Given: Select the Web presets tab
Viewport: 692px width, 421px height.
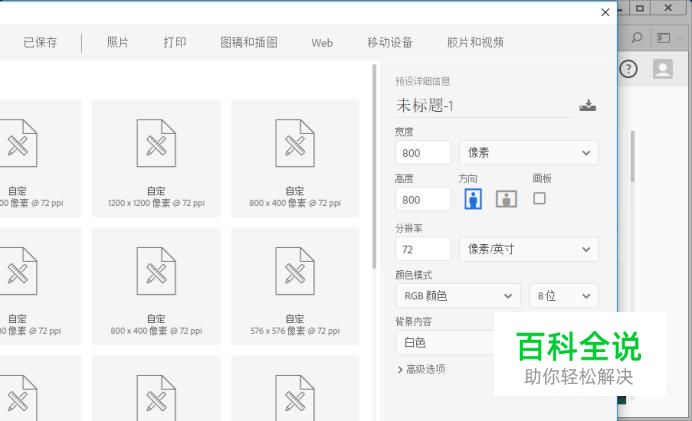Looking at the screenshot, I should 322,43.
